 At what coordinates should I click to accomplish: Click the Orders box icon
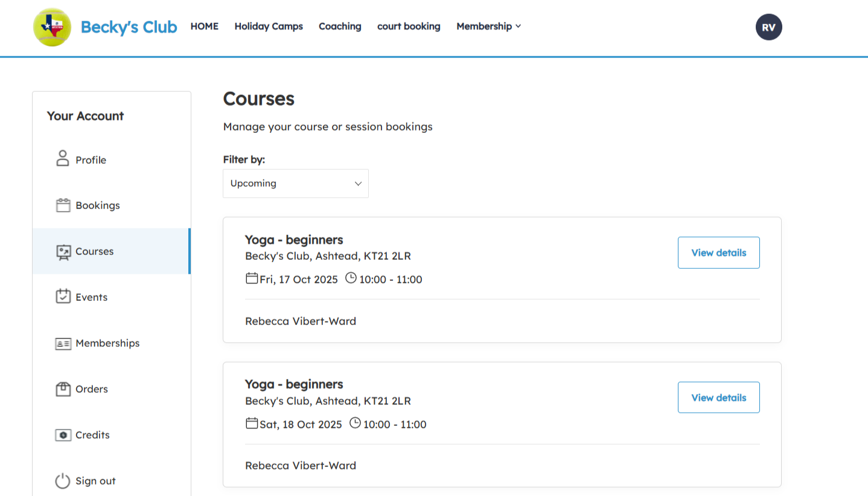[63, 389]
